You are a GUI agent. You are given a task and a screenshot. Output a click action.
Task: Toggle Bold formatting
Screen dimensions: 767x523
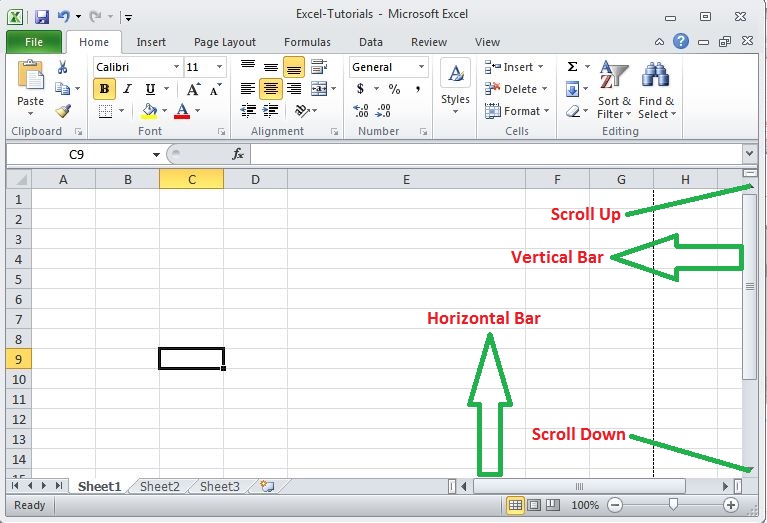[x=104, y=89]
